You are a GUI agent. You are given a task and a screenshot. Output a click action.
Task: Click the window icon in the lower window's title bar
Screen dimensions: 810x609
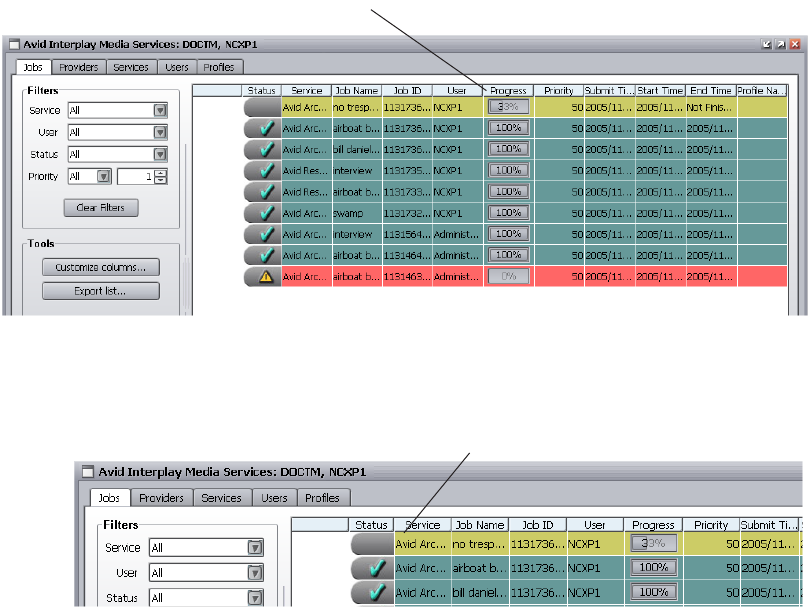point(88,472)
